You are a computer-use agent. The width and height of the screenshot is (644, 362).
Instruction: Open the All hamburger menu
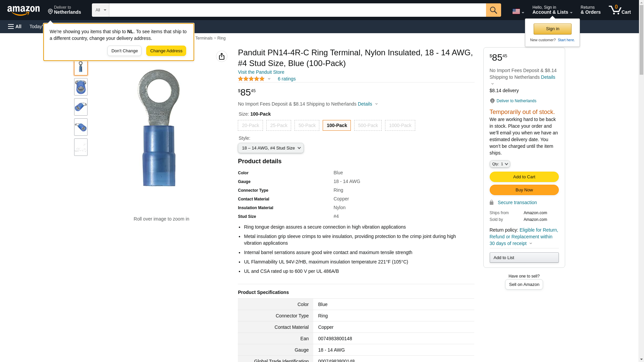point(15,26)
